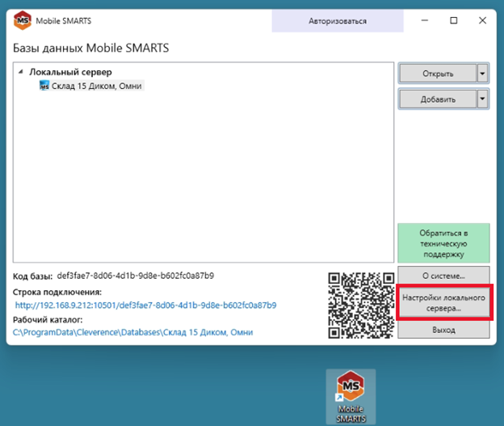Click Авторизоваться in the title bar

pyautogui.click(x=337, y=20)
